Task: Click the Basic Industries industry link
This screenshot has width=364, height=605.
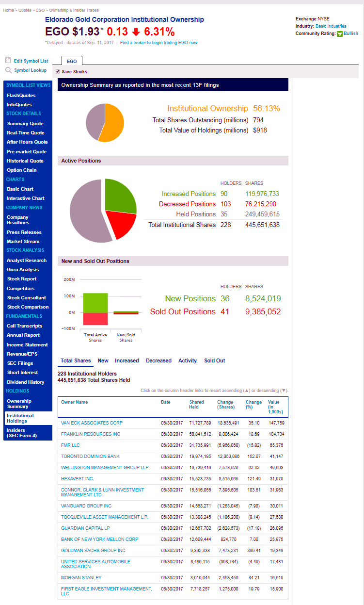Action: (331, 26)
